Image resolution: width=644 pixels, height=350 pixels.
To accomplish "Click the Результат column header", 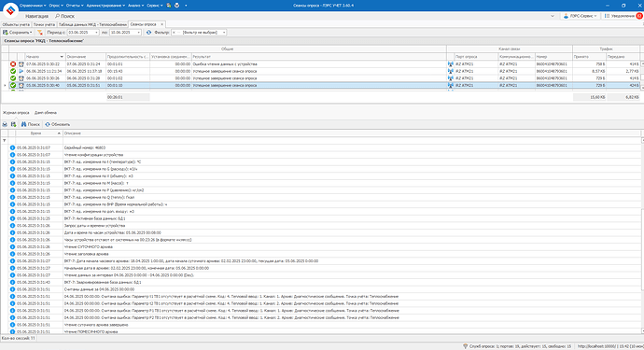I will (318, 57).
